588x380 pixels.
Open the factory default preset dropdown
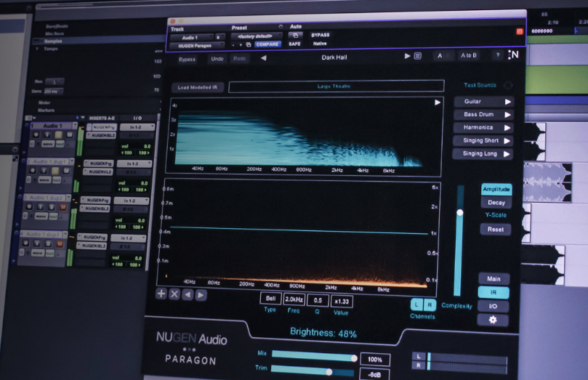pos(257,36)
